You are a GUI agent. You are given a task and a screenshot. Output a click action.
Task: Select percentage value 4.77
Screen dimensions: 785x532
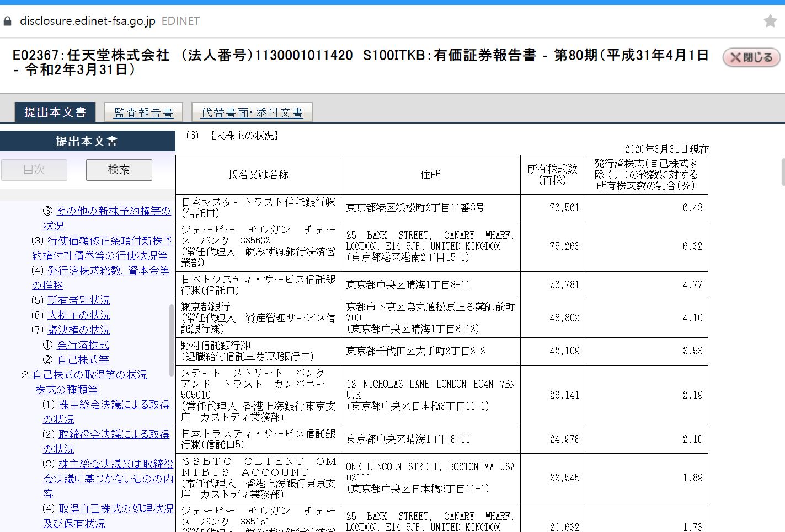click(692, 285)
